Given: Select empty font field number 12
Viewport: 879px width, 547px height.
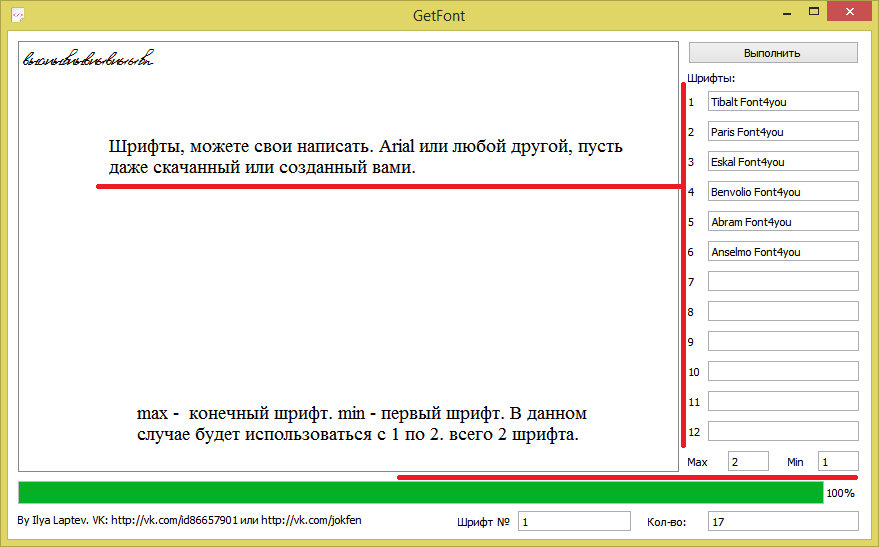Looking at the screenshot, I should (x=782, y=431).
